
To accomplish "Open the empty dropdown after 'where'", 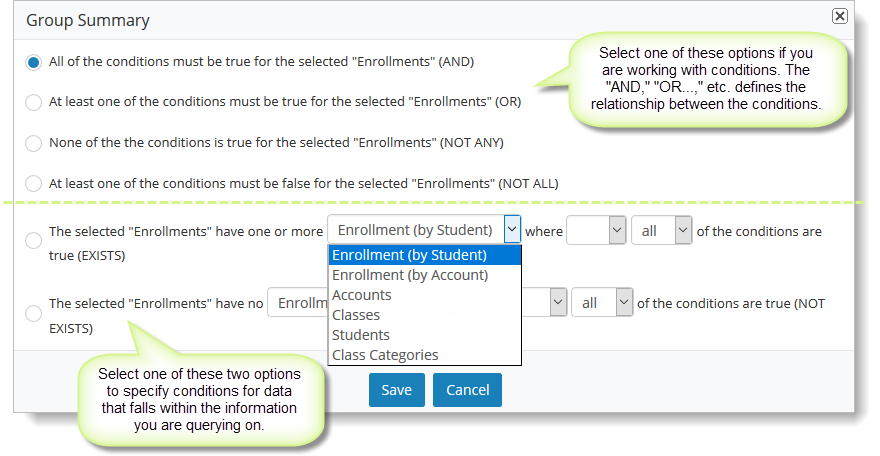I will click(596, 231).
